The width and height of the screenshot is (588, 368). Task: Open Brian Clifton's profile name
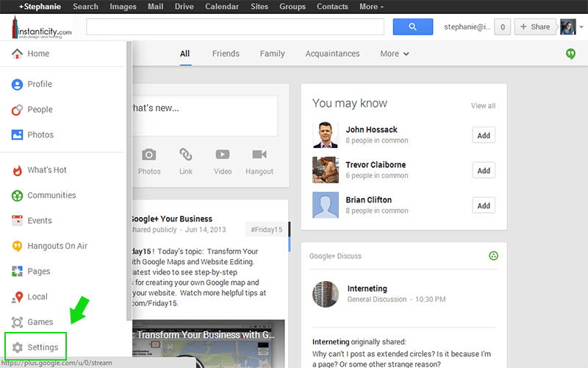369,199
